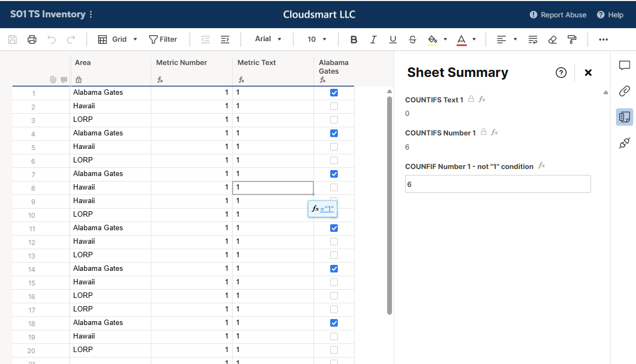This screenshot has height=364, width=636.
Task: Open the Attachments panel icon
Action: pos(625,91)
